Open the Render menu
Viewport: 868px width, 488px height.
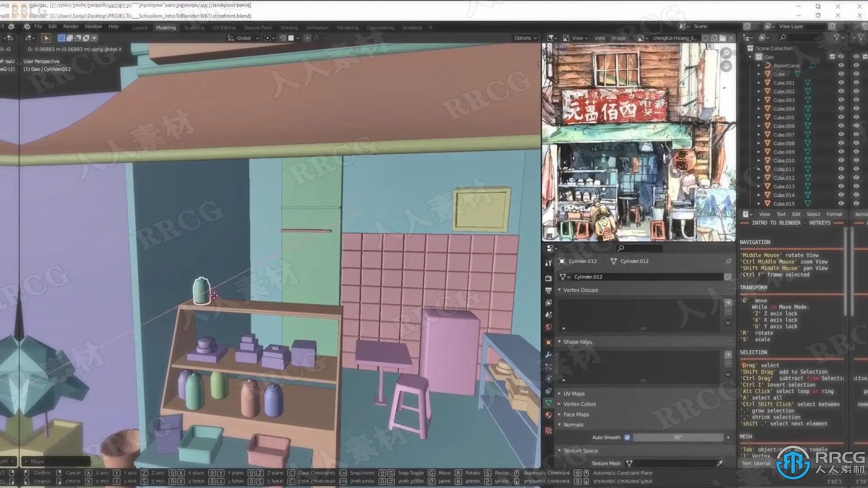pyautogui.click(x=71, y=27)
